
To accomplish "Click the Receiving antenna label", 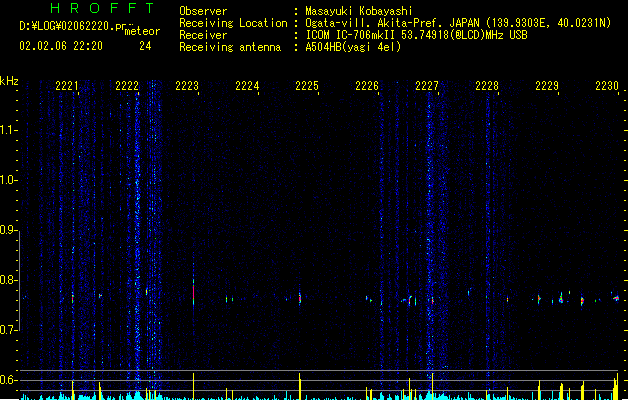I will click(230, 47).
